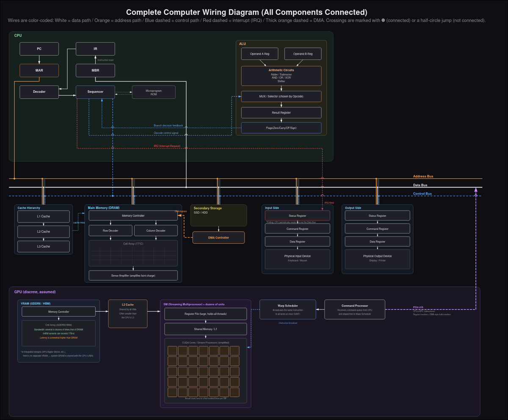Select L2 Cache in Cache Hierarchy
This screenshot has height=420, width=508.
click(43, 232)
